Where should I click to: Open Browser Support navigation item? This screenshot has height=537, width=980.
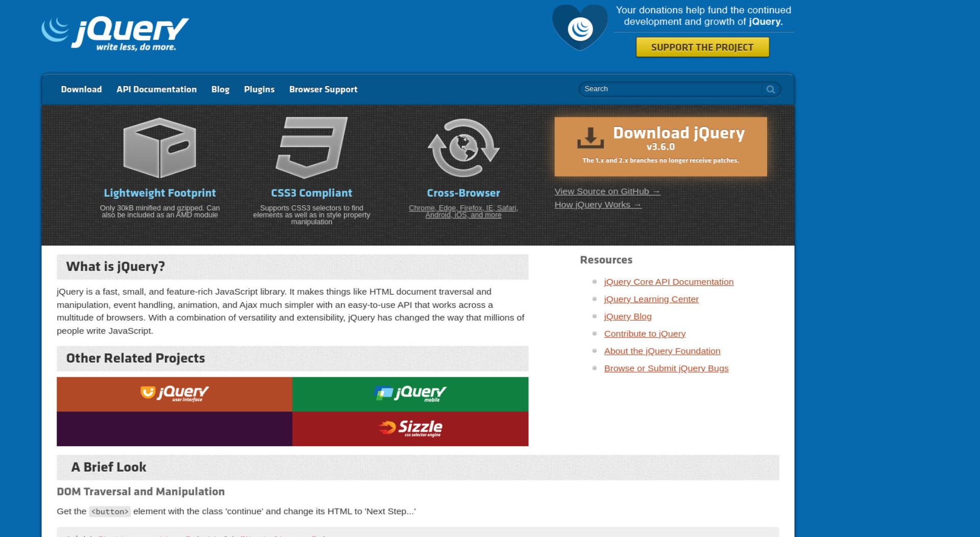pyautogui.click(x=323, y=89)
